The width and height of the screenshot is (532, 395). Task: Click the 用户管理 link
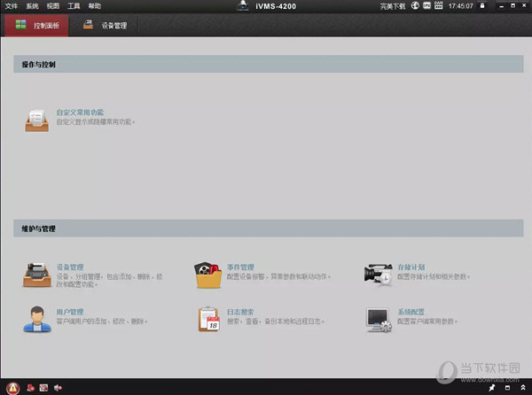point(70,312)
